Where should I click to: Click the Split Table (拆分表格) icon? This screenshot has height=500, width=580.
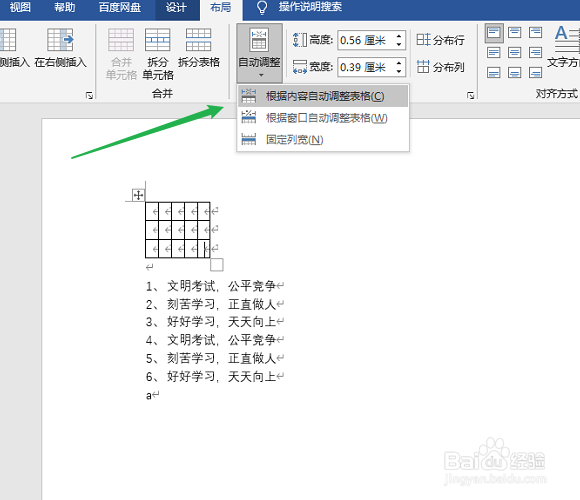pyautogui.click(x=199, y=40)
